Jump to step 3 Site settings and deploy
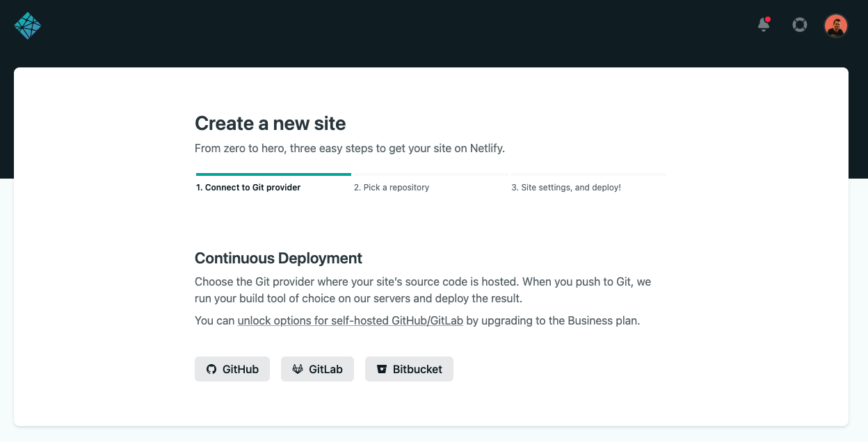868x442 pixels. (566, 188)
